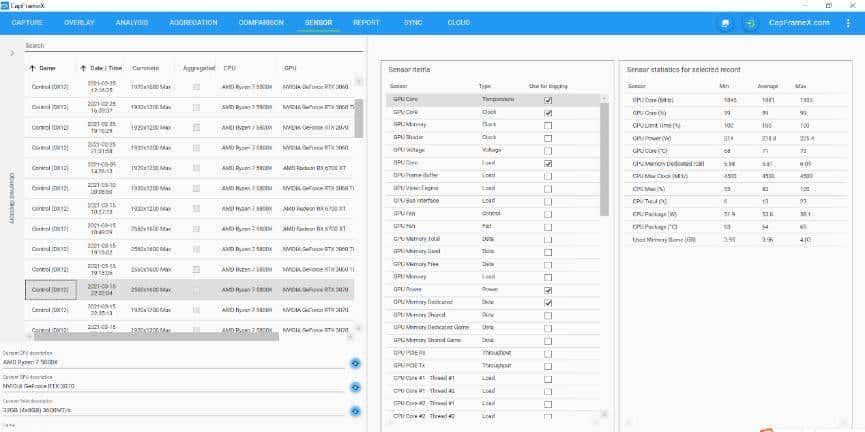Open the CLOUD tab
865x432 pixels.
click(458, 23)
